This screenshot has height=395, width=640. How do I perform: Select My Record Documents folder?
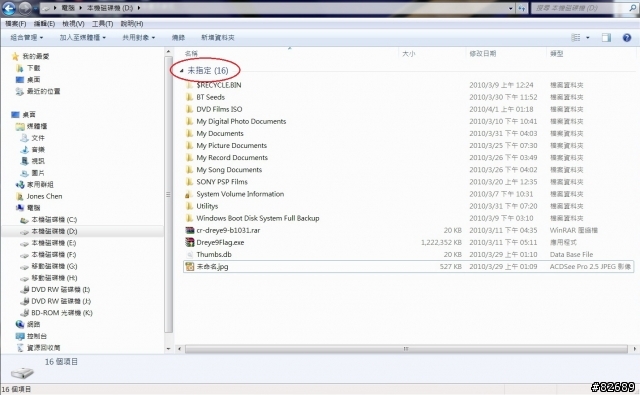(x=232, y=158)
